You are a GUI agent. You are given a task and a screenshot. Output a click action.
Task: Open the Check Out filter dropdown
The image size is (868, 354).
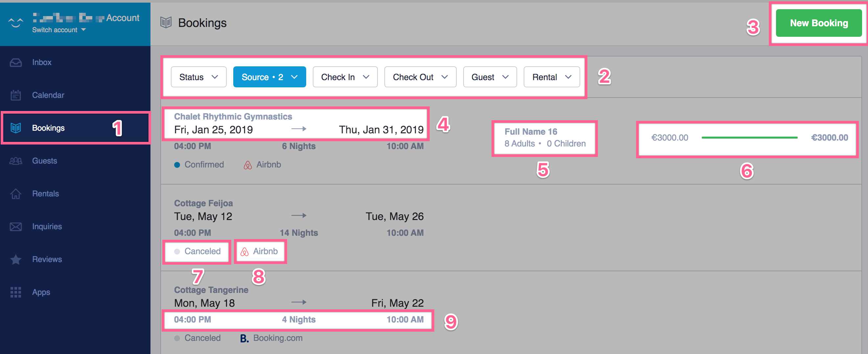click(420, 77)
